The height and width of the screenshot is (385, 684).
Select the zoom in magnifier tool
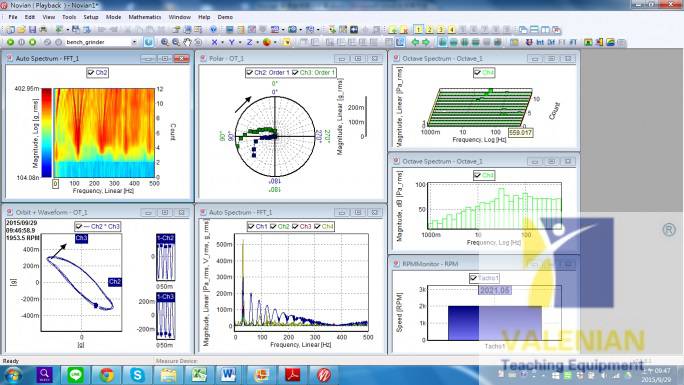[x=164, y=42]
